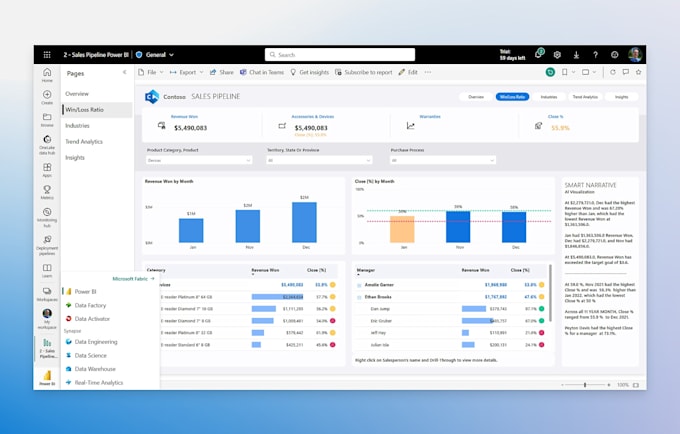Click the download icon in header
This screenshot has height=434, width=680.
point(576,55)
